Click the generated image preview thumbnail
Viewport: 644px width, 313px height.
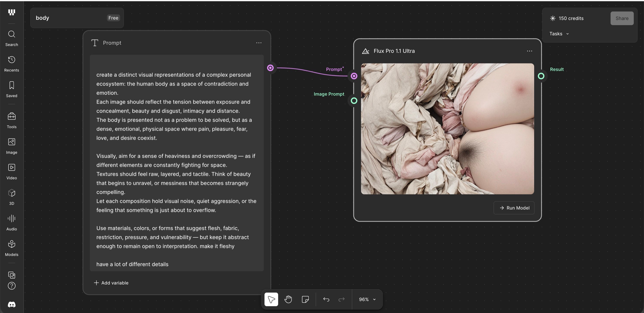(x=448, y=129)
